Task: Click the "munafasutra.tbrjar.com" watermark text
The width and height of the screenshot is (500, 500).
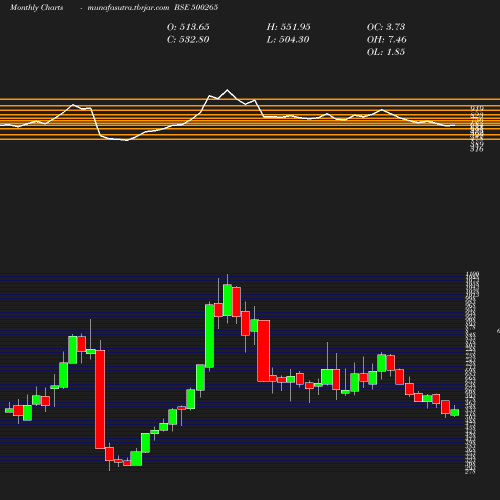Action: pos(128,7)
